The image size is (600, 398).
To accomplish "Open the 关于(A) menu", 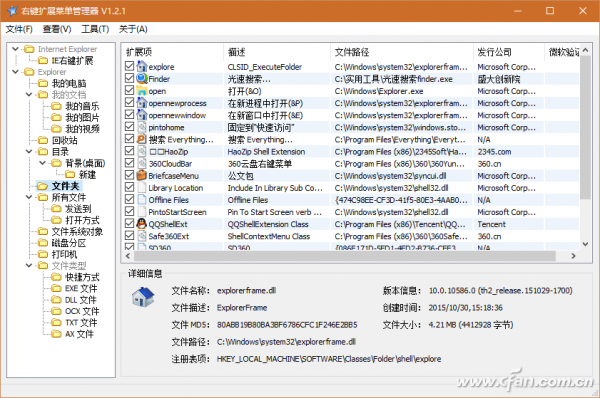I will 133,29.
